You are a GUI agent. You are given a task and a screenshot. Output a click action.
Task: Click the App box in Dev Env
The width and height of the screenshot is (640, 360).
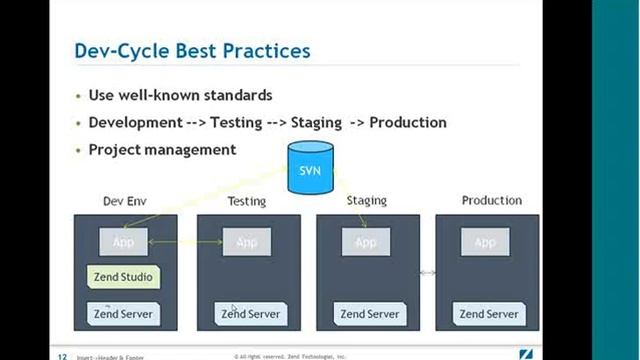pos(123,242)
